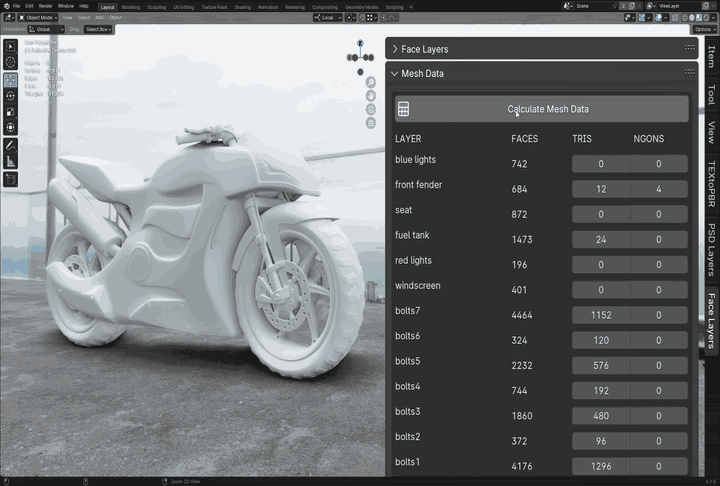The width and height of the screenshot is (720, 486).
Task: Click the Calculate Mesh Data button
Action: [542, 109]
